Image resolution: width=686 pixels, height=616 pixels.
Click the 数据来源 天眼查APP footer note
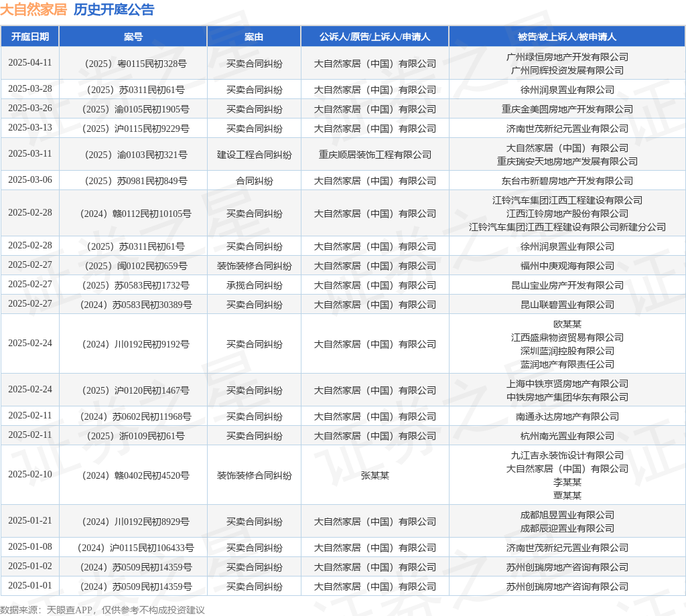(x=102, y=610)
